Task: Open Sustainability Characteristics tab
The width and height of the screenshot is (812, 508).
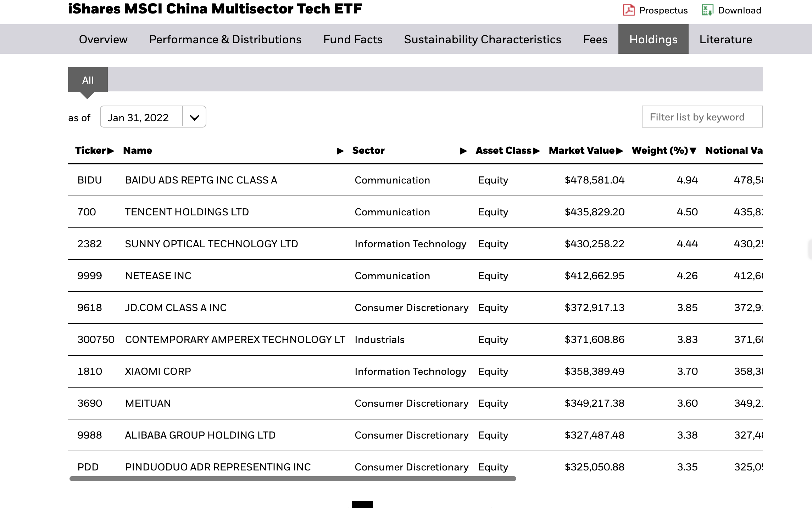Action: (x=483, y=39)
